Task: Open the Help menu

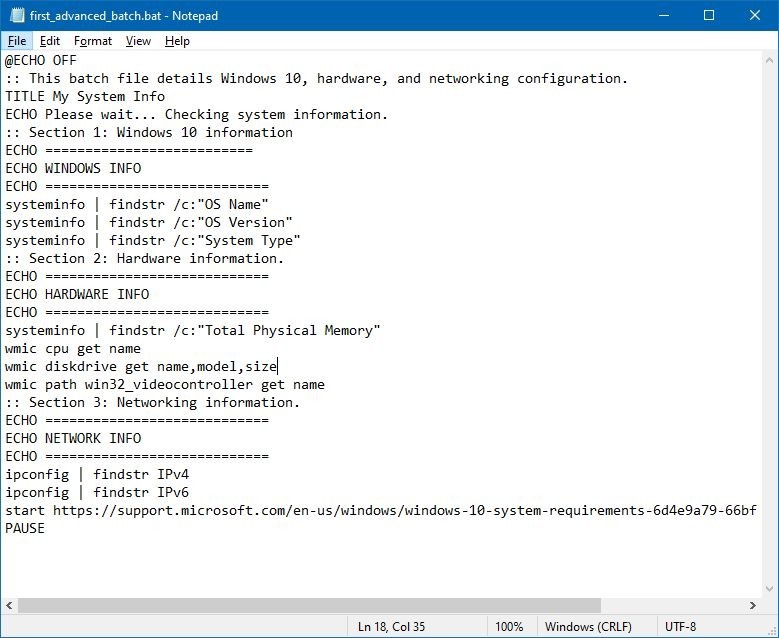Action: [177, 41]
